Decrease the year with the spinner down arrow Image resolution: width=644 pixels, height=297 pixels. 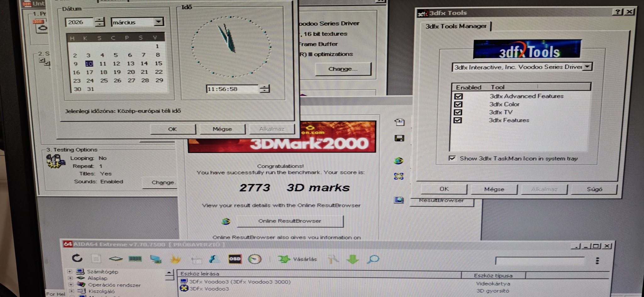pos(100,24)
